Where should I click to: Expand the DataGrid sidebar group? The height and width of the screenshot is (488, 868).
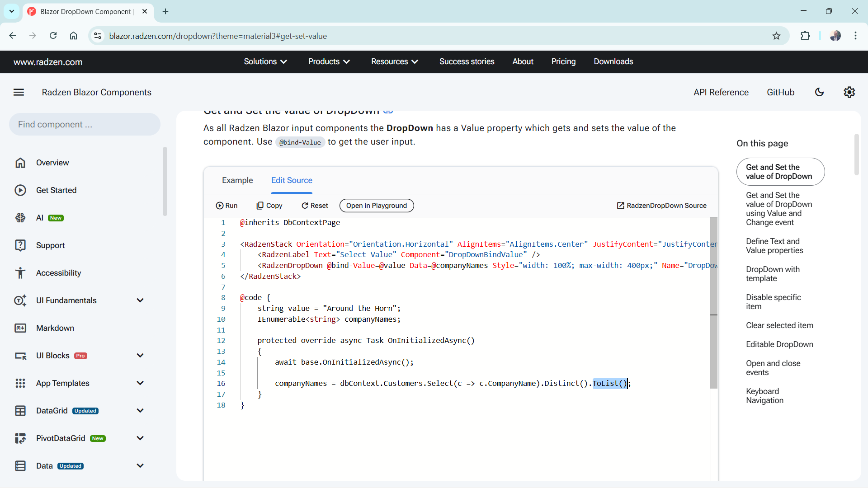coord(140,411)
